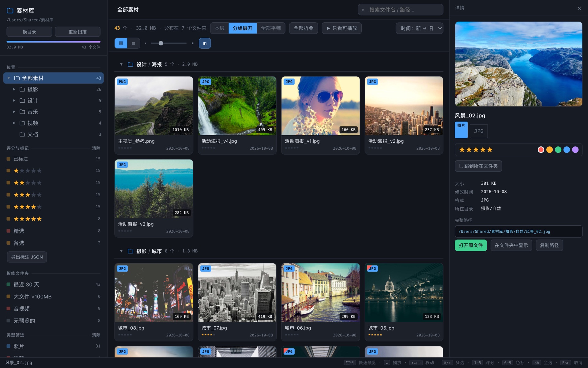Click the 照片 tag in details
The image size is (588, 368).
pos(461,130)
